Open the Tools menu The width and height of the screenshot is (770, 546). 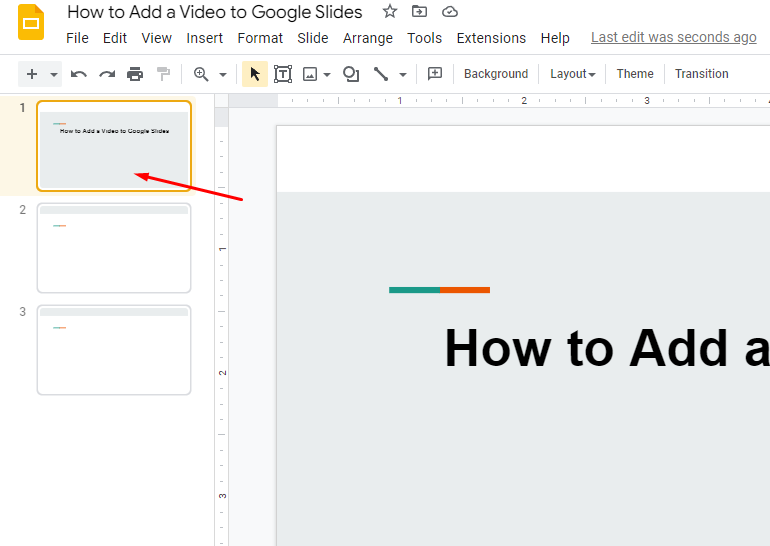click(x=424, y=38)
